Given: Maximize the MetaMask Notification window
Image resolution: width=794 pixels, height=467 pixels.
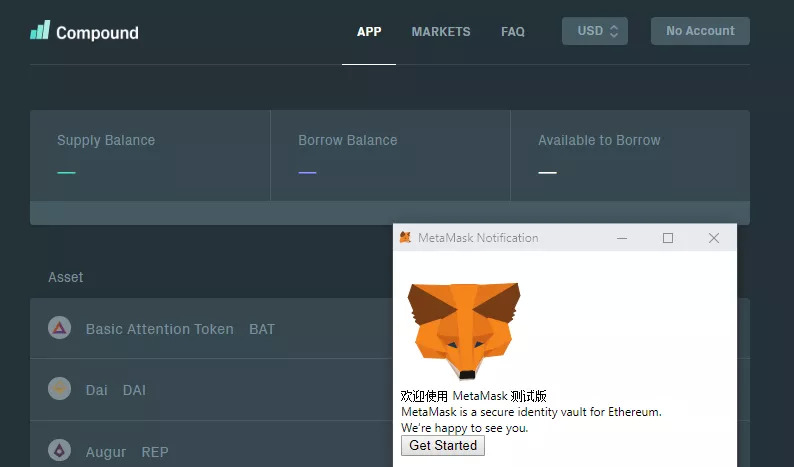Looking at the screenshot, I should pos(668,238).
